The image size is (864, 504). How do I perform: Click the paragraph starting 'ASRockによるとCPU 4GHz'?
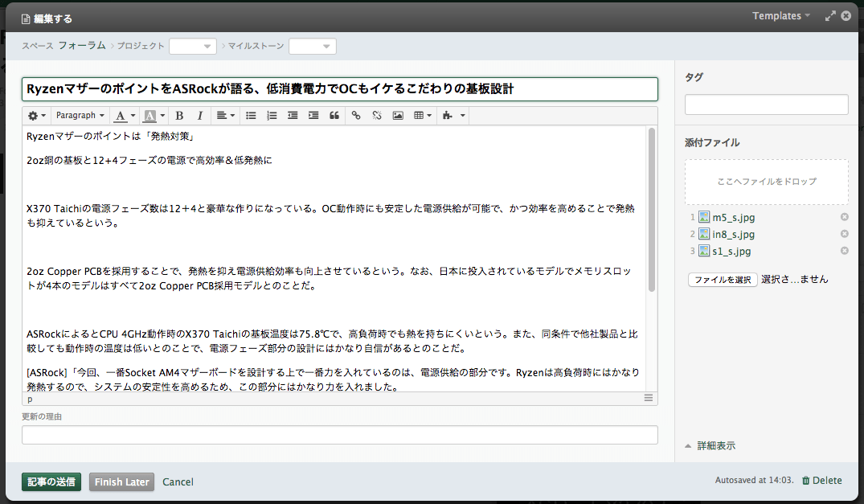[x=332, y=341]
